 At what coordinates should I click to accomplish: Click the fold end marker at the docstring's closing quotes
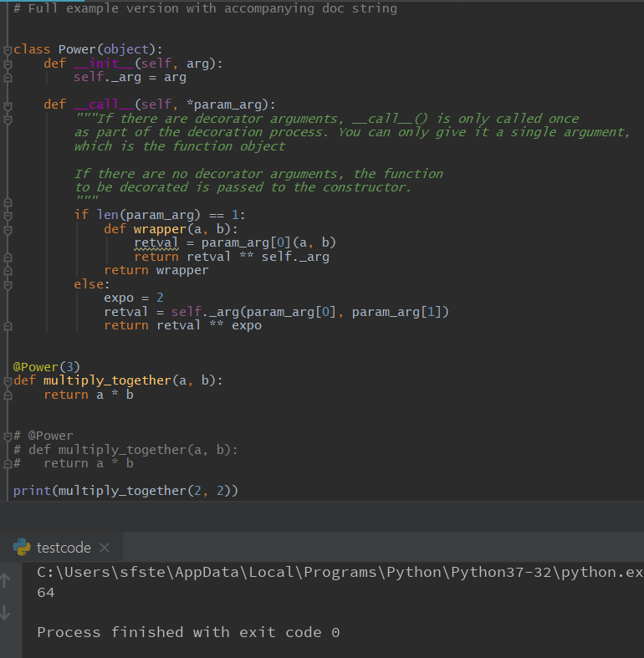pos(8,202)
